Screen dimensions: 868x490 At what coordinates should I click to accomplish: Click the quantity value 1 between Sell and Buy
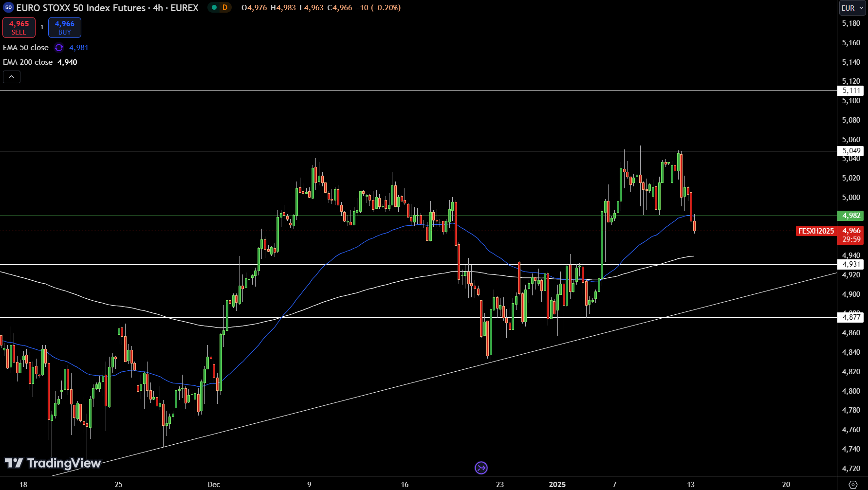(42, 27)
